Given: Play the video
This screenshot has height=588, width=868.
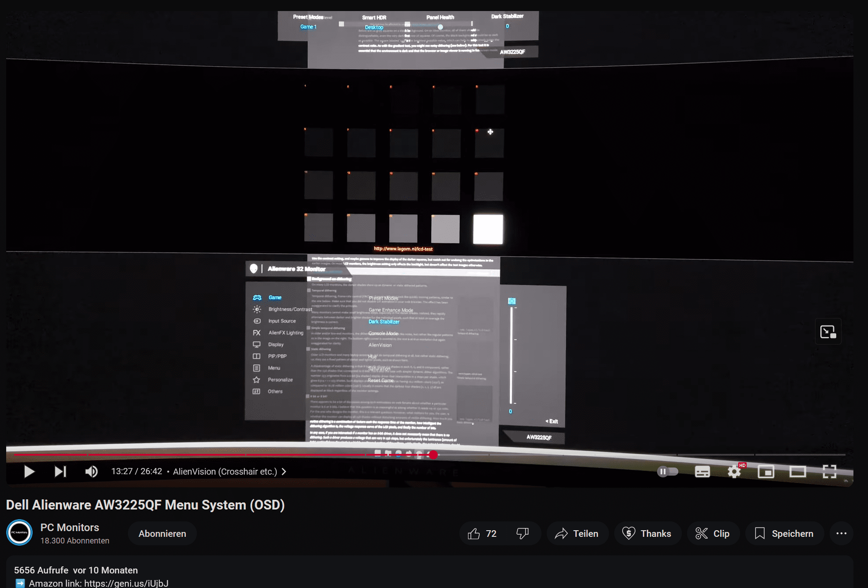Looking at the screenshot, I should pyautogui.click(x=29, y=472).
